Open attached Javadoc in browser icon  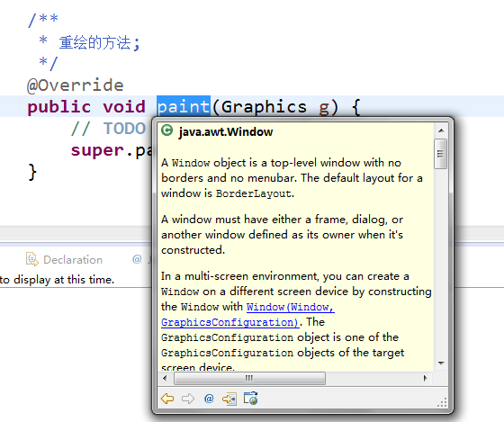(x=250, y=399)
